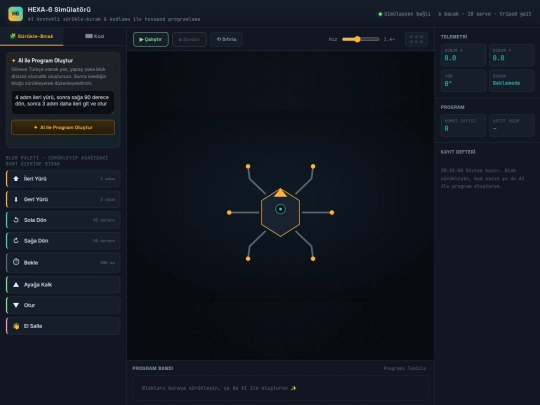Screen dimensions: 540x405
Task: Click the down-arrow icon of Geri Yürü
Action: coord(16,199)
